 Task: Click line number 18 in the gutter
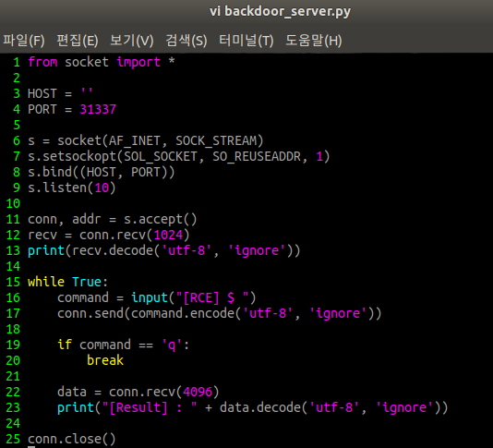13,329
